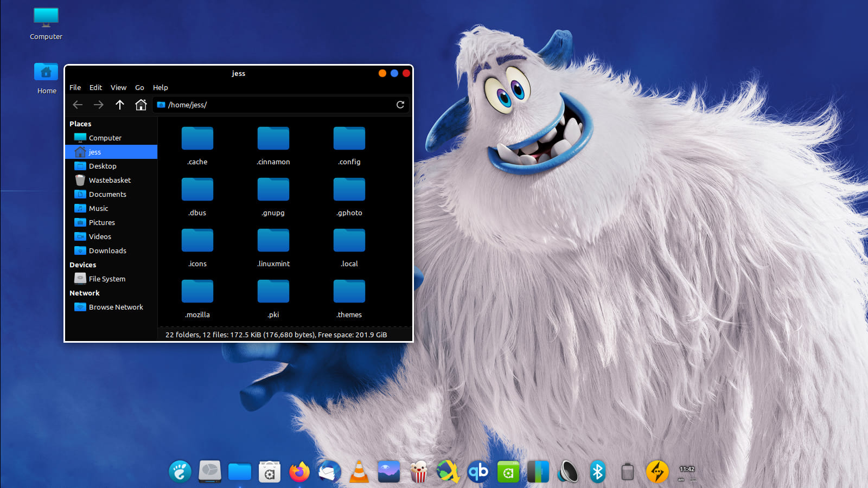Open the Computer desktop icon
The image size is (868, 488).
coord(46,24)
